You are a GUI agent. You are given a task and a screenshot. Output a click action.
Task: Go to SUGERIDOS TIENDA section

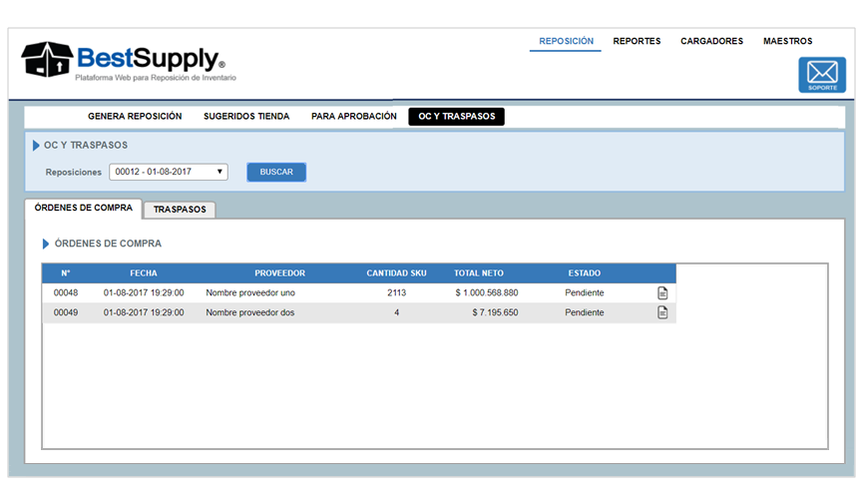coord(246,117)
